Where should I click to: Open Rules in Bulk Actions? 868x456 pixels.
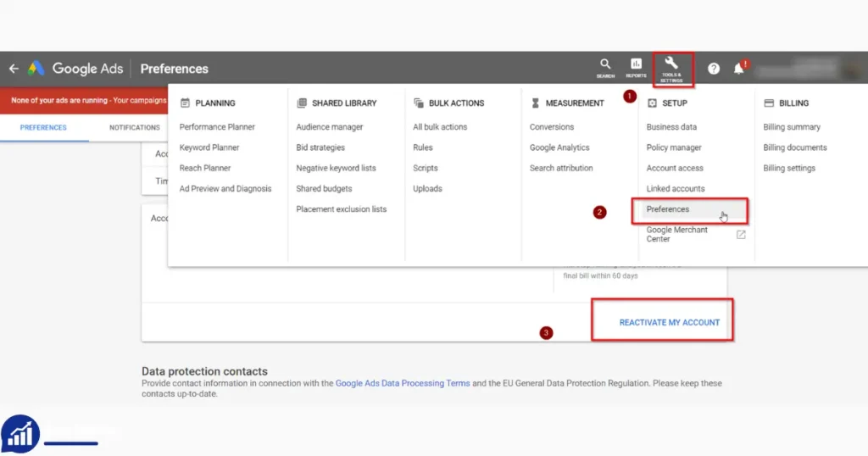(x=423, y=147)
